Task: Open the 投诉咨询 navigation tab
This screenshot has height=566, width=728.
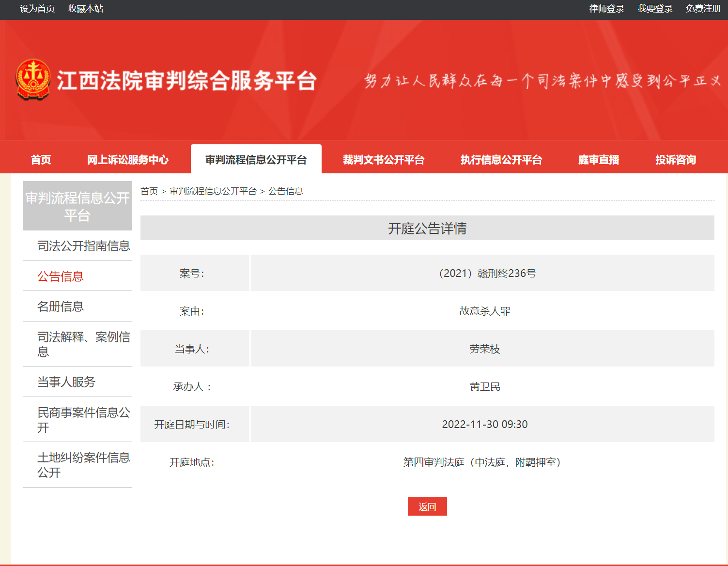Action: click(675, 160)
